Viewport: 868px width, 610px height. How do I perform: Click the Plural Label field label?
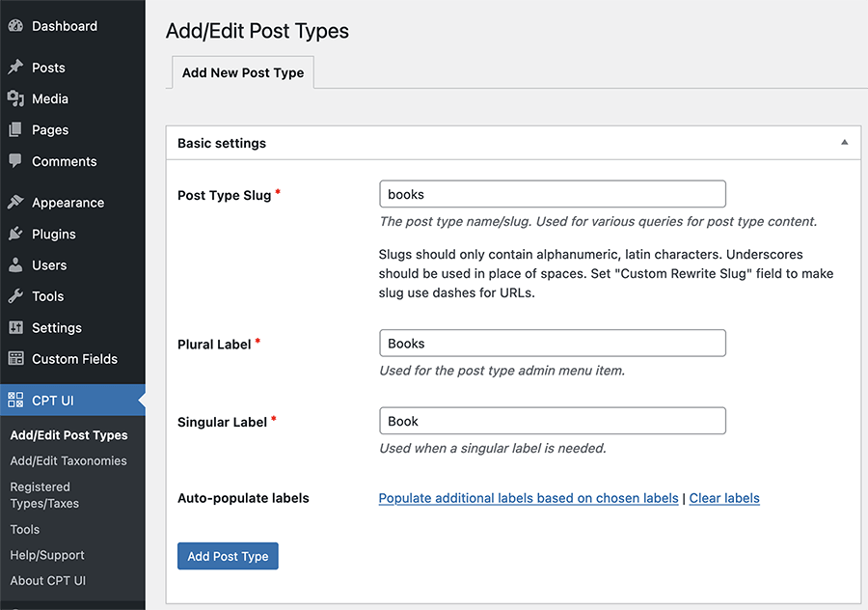pyautogui.click(x=214, y=345)
